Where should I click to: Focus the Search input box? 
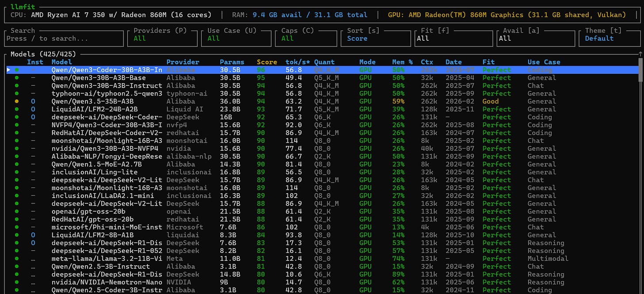click(64, 38)
